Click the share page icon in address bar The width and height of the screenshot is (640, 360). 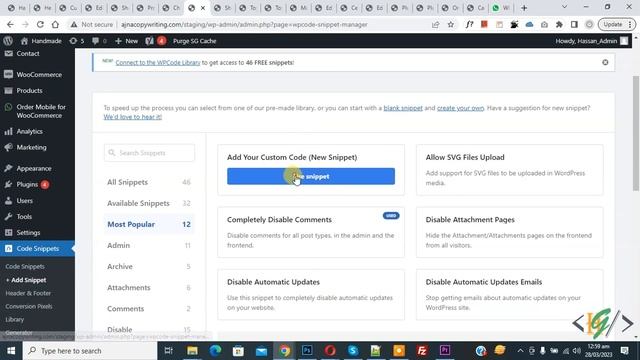pos(436,24)
